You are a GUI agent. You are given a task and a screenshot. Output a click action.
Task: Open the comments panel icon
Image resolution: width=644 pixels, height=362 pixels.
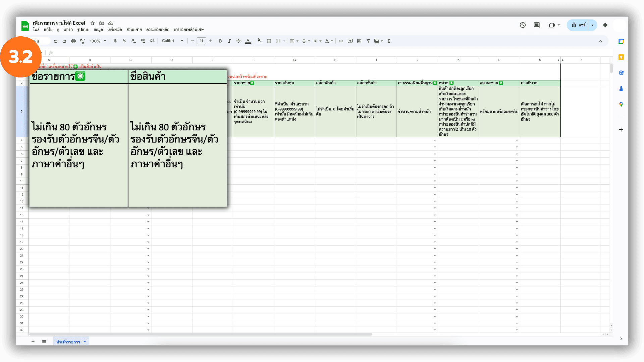coord(537,25)
